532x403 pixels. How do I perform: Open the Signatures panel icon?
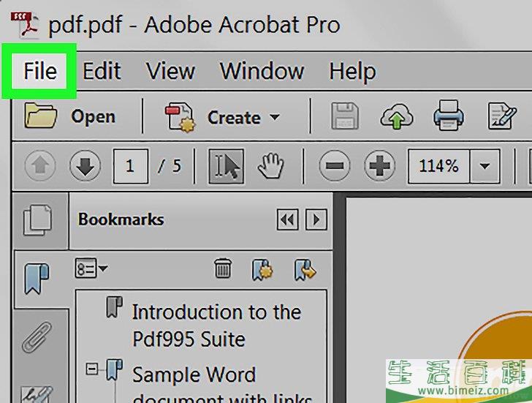37,394
